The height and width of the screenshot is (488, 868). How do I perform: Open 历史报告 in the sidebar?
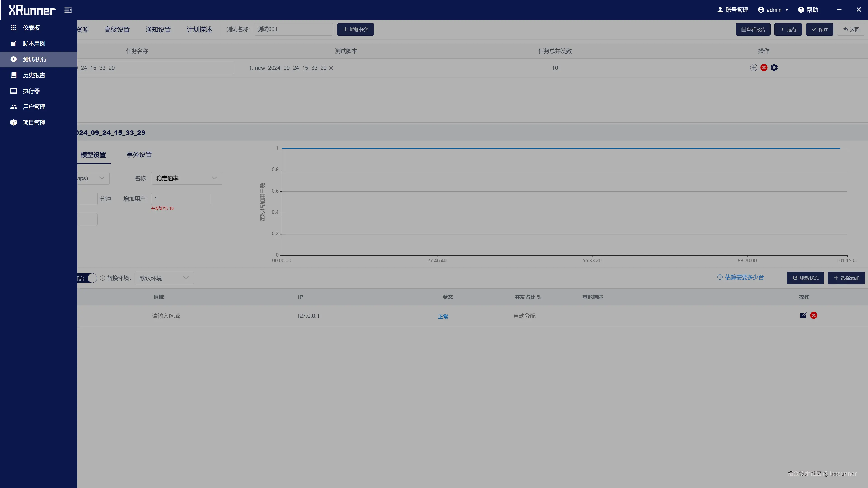(34, 75)
